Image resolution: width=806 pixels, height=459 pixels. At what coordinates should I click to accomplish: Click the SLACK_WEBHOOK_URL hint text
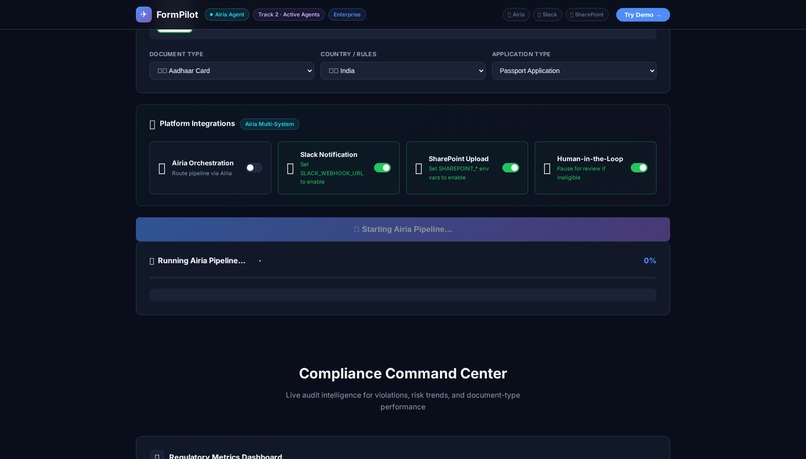coord(332,173)
